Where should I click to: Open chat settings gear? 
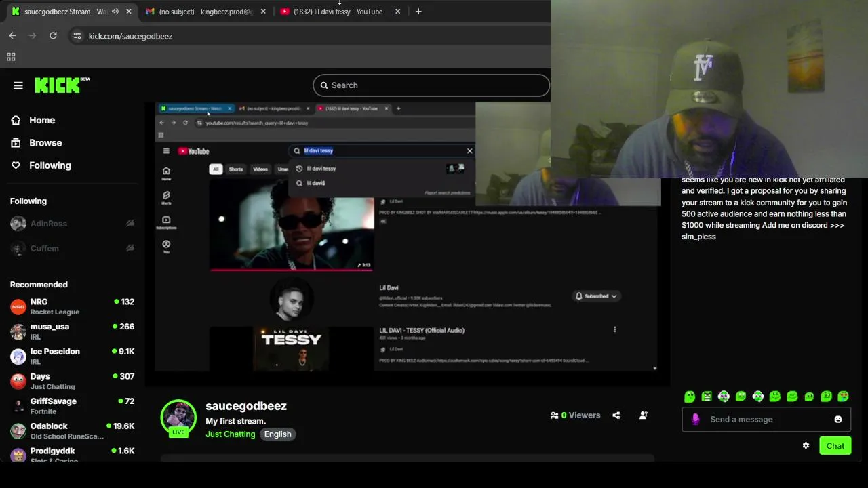[806, 446]
